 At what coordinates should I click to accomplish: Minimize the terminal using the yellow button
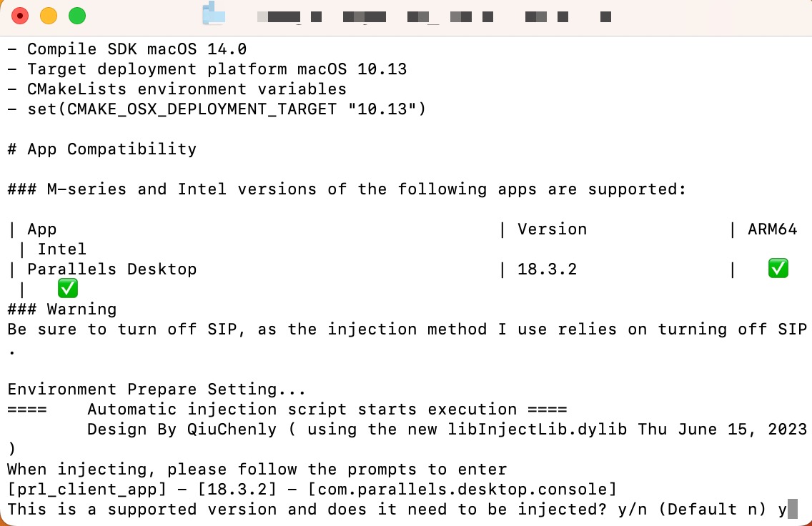[x=49, y=16]
